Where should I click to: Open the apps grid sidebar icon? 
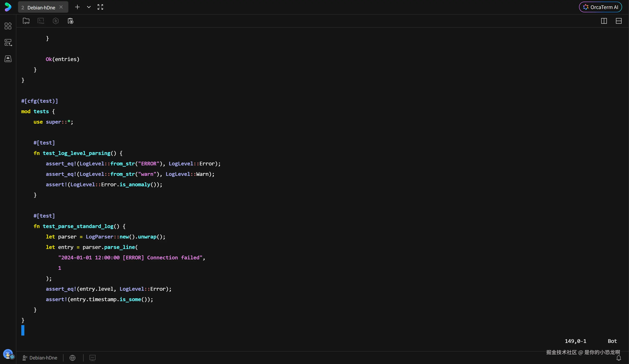[8, 26]
